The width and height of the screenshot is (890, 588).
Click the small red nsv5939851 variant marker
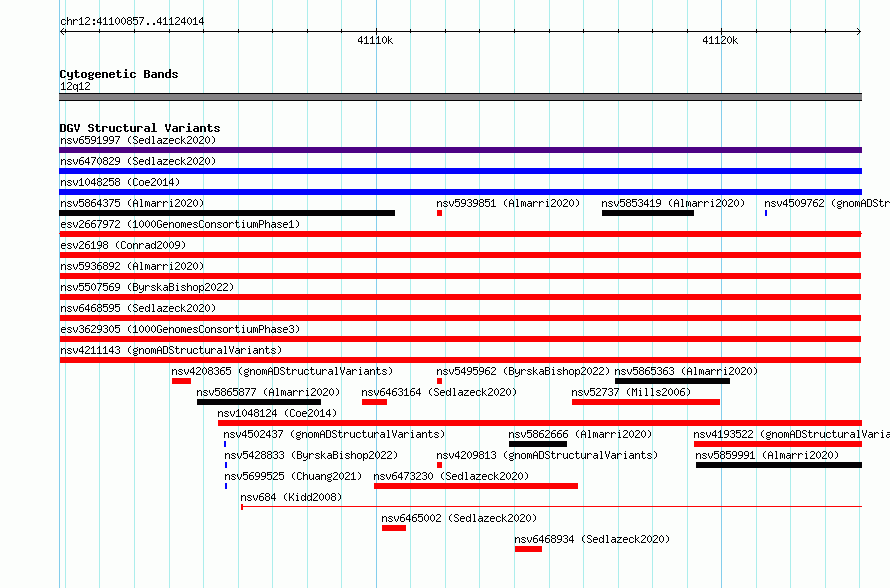click(x=439, y=213)
